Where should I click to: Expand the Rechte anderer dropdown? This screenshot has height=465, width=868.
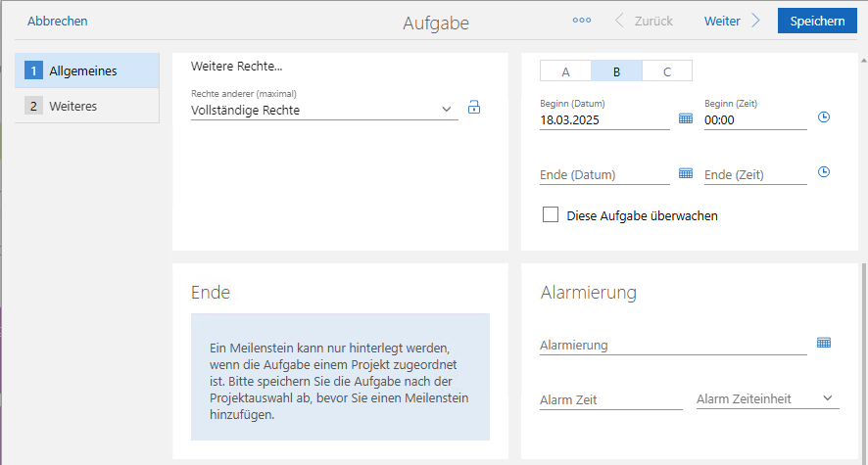click(447, 110)
